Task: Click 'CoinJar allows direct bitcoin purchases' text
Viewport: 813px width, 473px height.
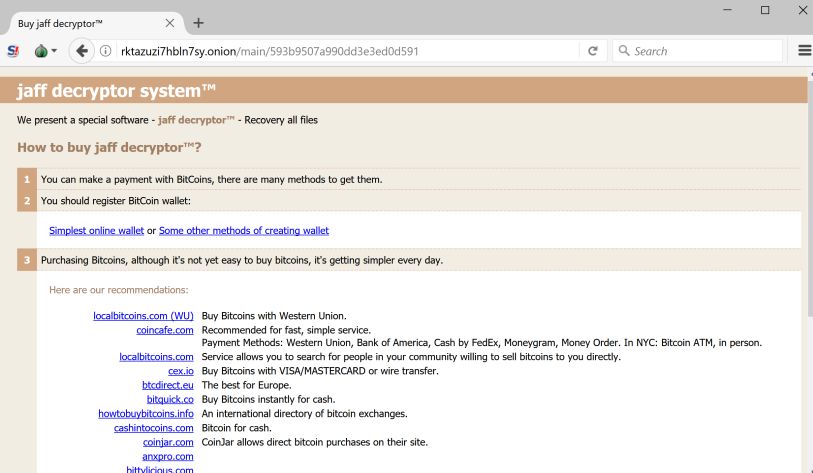Action: (x=315, y=442)
